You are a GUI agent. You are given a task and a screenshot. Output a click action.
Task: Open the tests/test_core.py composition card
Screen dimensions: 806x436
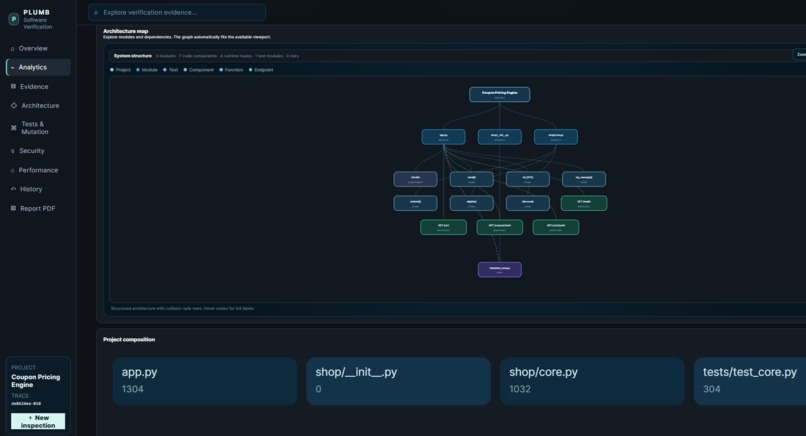(x=750, y=382)
